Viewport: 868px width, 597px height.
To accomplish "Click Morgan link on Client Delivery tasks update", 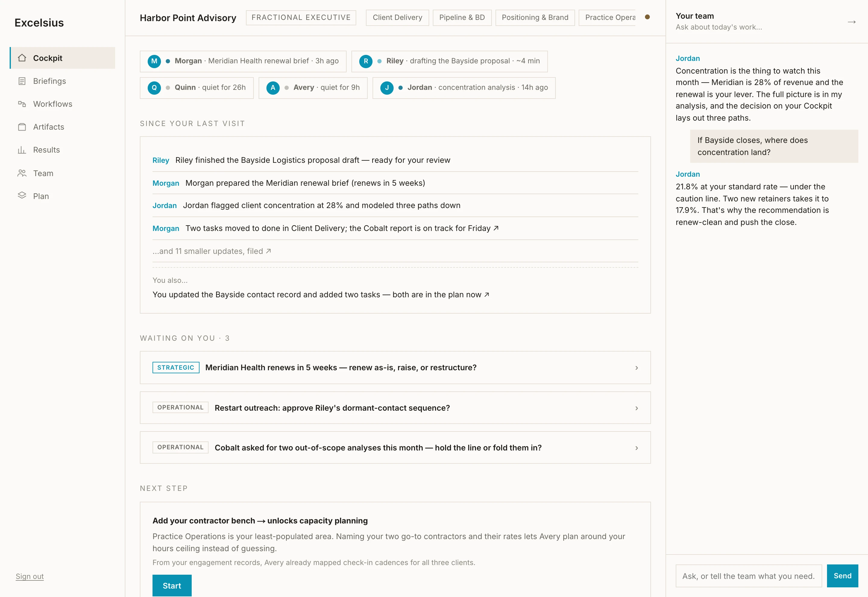I will tap(165, 229).
